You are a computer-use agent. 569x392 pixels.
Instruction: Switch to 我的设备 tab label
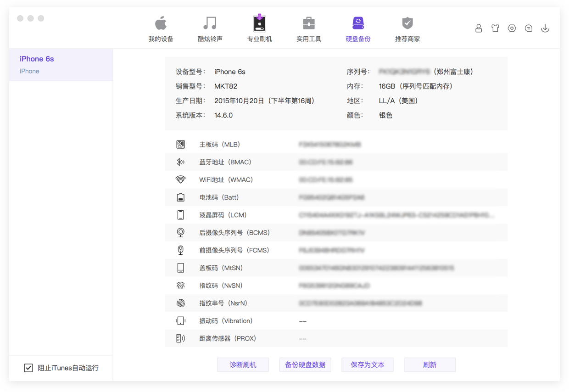[161, 39]
